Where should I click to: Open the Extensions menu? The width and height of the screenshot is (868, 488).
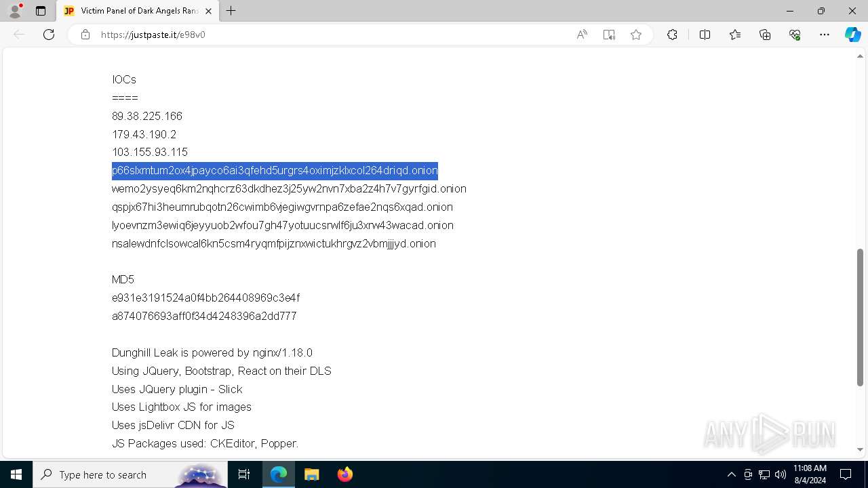point(672,35)
